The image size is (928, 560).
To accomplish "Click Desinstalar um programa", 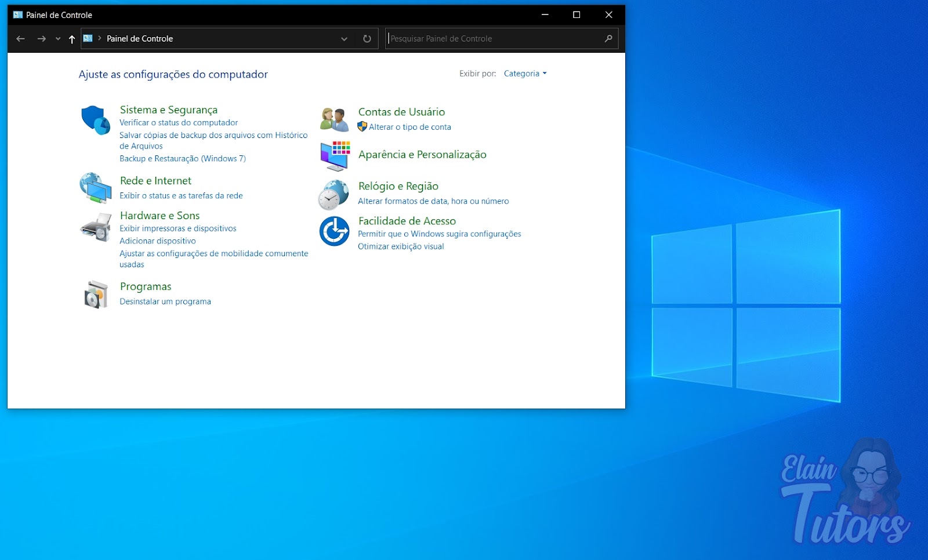I will coord(165,301).
